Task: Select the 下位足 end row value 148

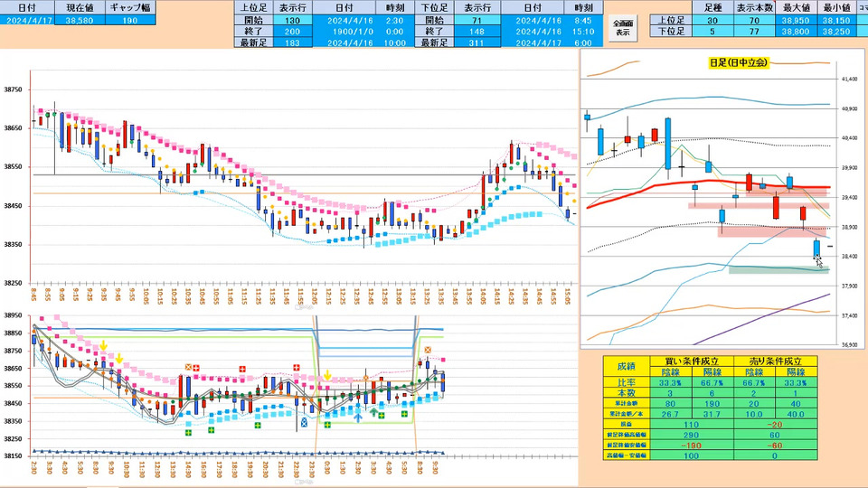Action: point(476,32)
